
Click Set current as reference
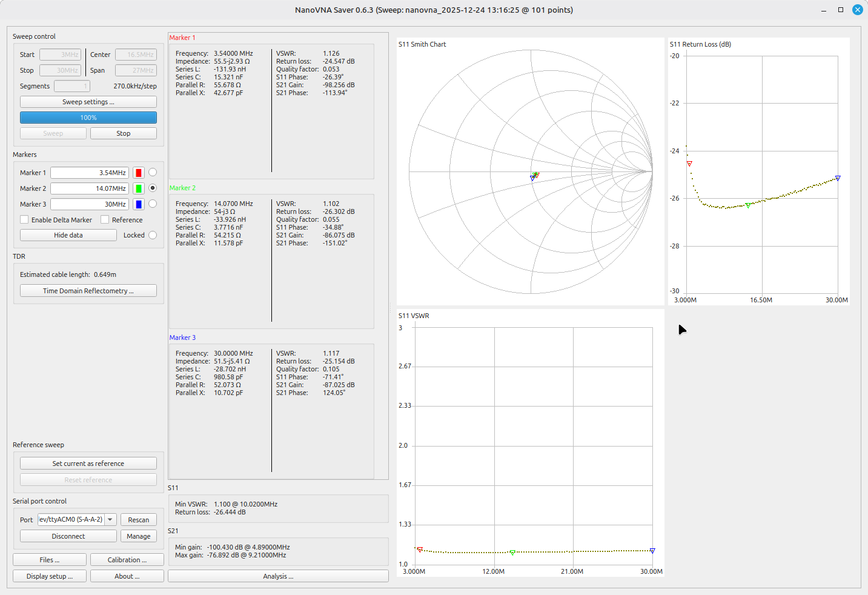[88, 464]
